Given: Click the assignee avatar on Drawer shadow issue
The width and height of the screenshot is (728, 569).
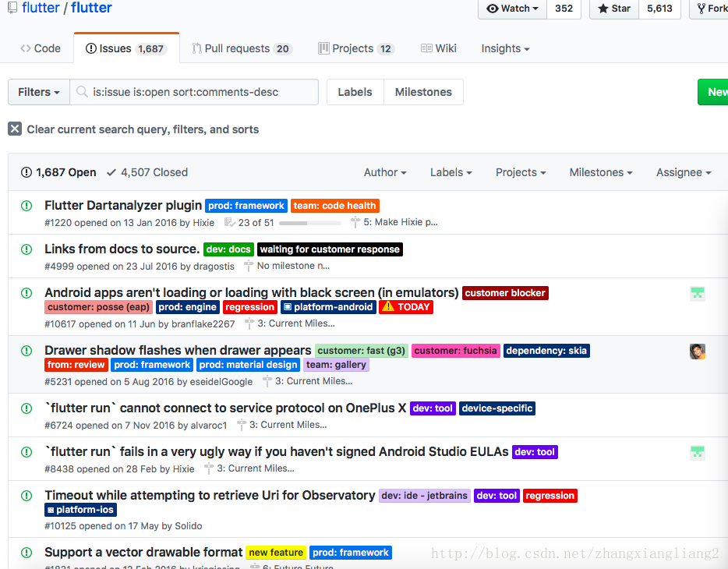Looking at the screenshot, I should coord(697,352).
